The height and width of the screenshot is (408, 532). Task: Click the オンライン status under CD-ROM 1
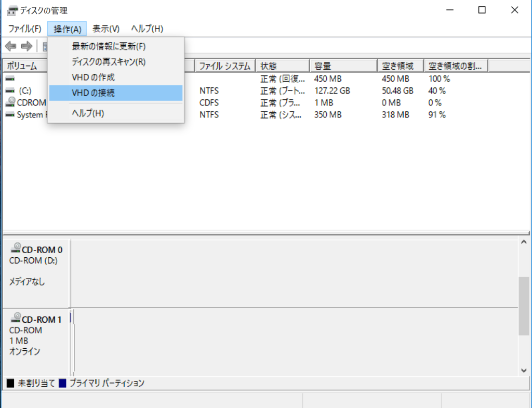pos(25,352)
